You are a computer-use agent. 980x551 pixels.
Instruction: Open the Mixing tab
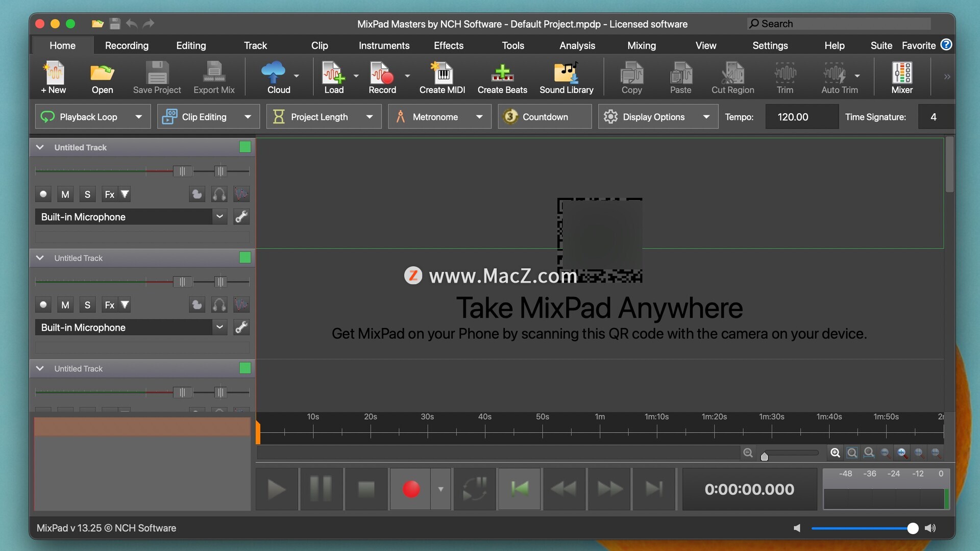point(641,45)
